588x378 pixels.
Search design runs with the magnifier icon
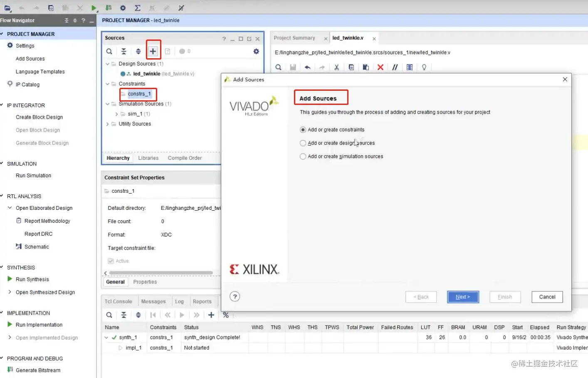(109, 315)
